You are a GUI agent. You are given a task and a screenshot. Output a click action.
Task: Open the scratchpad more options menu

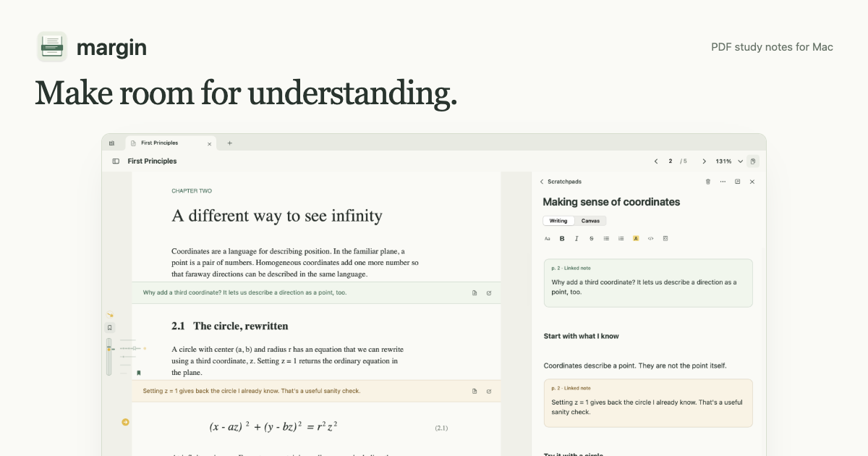pos(723,182)
